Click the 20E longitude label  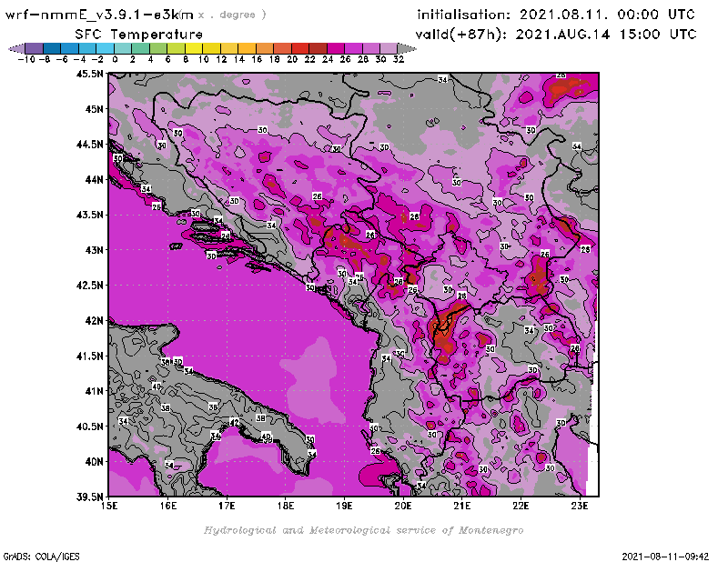tap(403, 506)
